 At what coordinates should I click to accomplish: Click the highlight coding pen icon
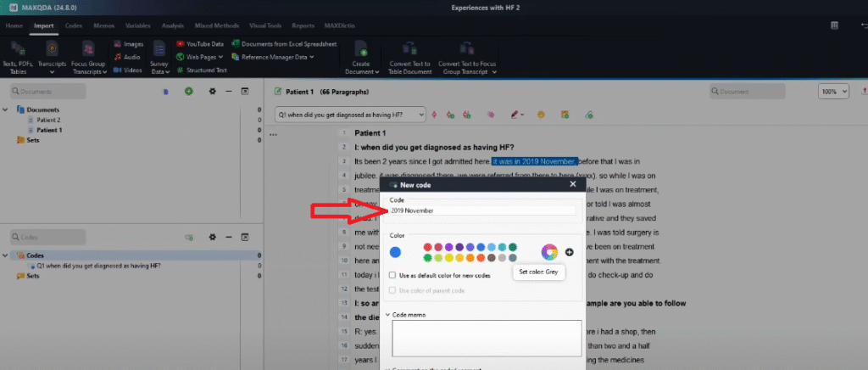coord(515,115)
